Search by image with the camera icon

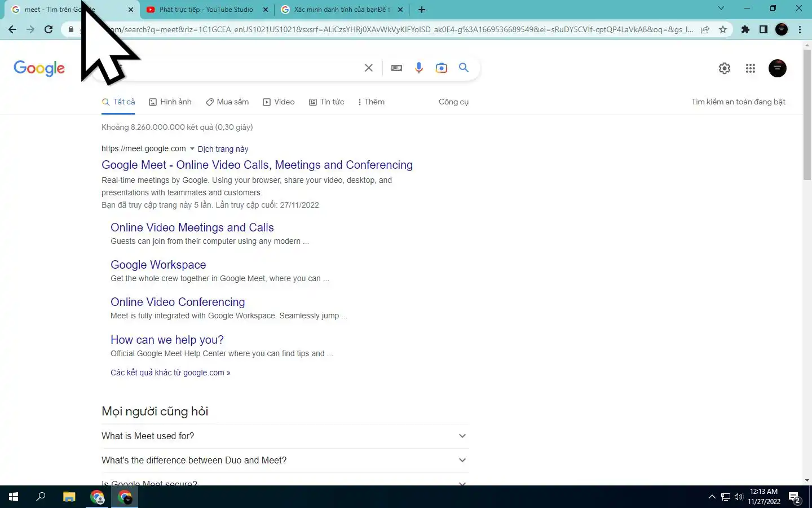click(x=442, y=68)
